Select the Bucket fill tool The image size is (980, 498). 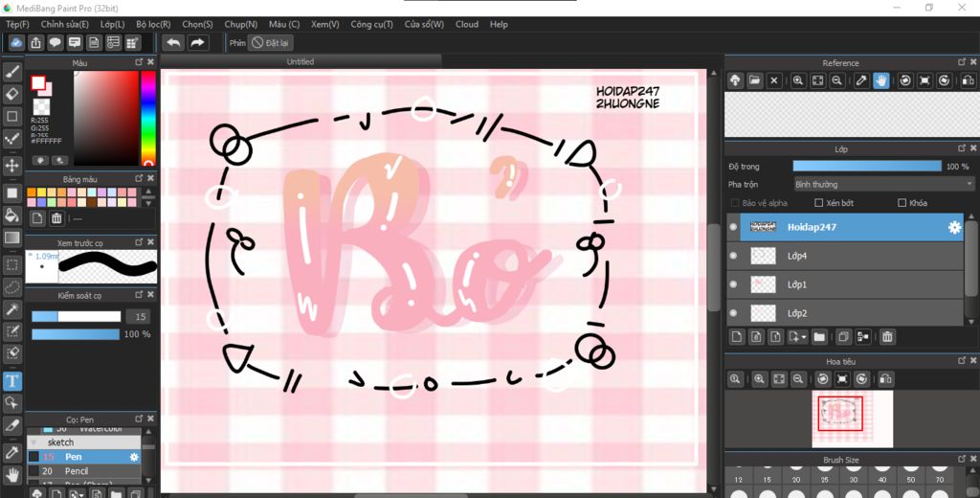click(x=11, y=215)
